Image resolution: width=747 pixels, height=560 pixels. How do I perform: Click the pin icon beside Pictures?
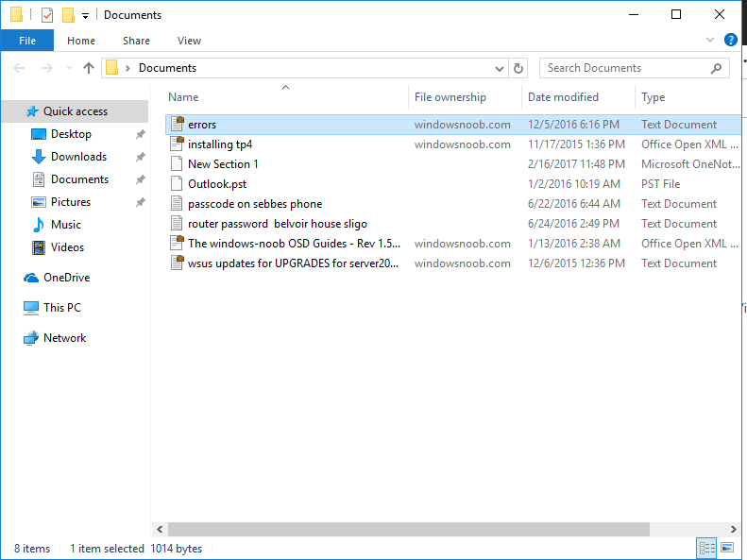[x=140, y=202]
